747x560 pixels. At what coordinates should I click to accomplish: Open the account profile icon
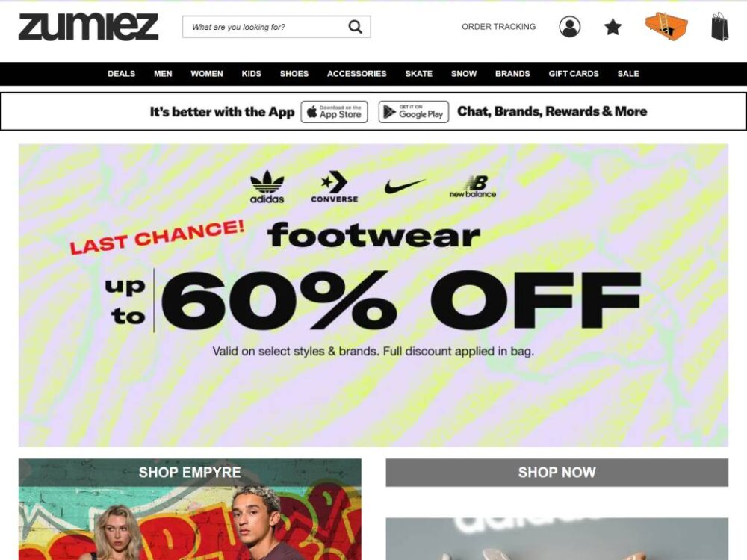tap(569, 27)
